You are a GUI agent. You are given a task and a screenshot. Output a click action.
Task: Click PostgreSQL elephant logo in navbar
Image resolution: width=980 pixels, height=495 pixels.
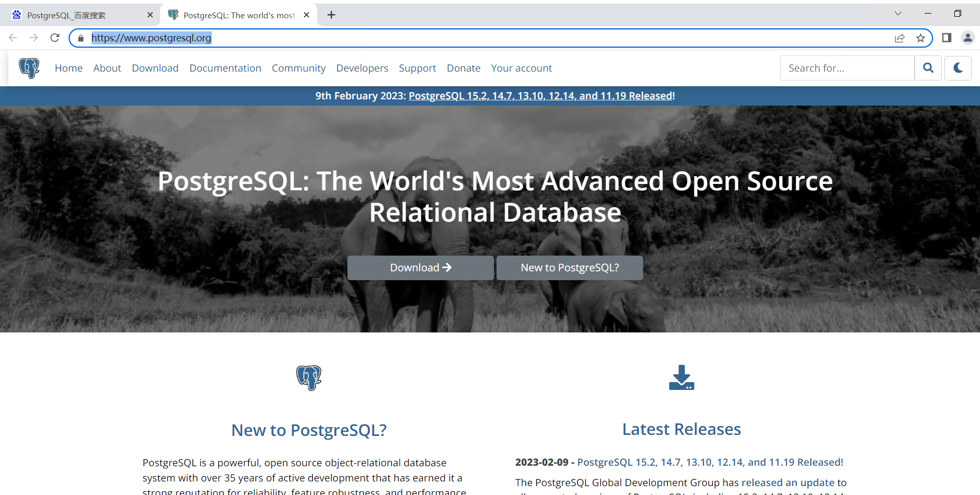pyautogui.click(x=29, y=68)
